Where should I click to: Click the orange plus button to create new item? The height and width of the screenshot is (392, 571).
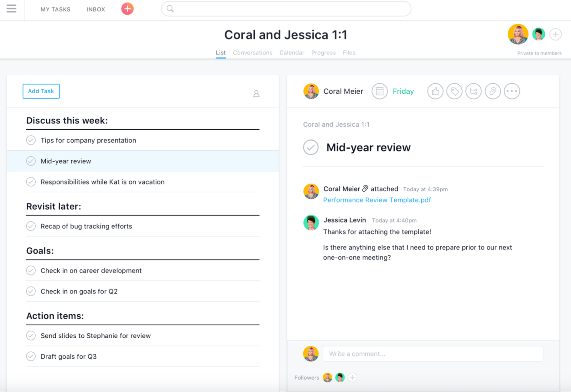127,9
